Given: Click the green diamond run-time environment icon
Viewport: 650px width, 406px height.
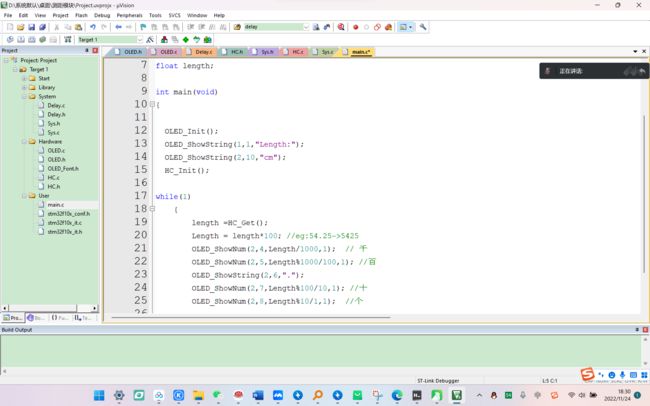Looking at the screenshot, I should [x=186, y=39].
